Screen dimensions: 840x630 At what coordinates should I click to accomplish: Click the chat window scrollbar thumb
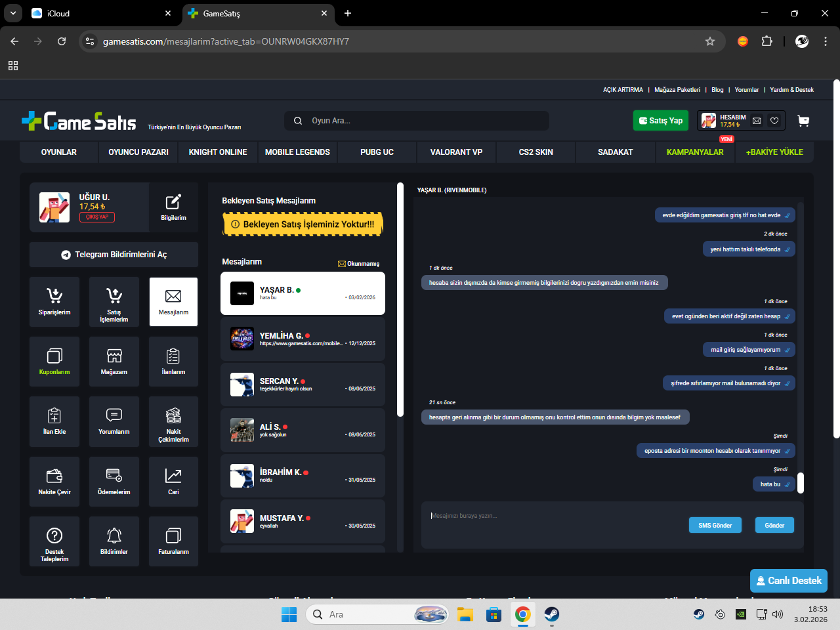pos(801,483)
